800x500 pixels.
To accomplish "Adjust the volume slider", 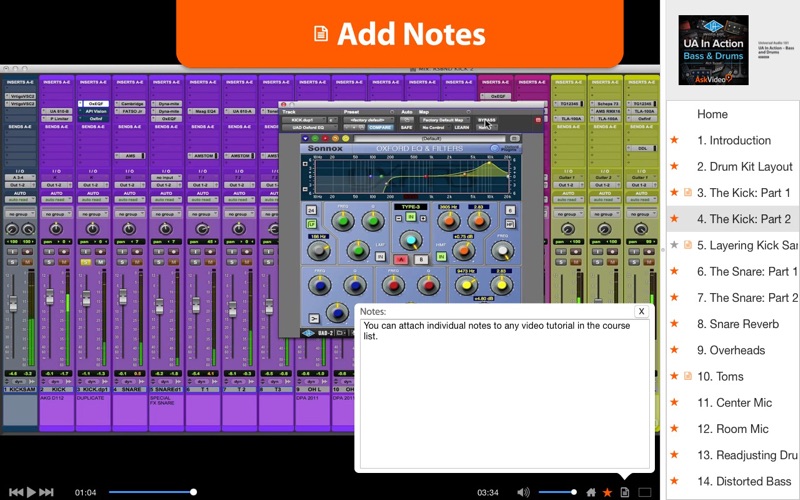I will point(557,492).
